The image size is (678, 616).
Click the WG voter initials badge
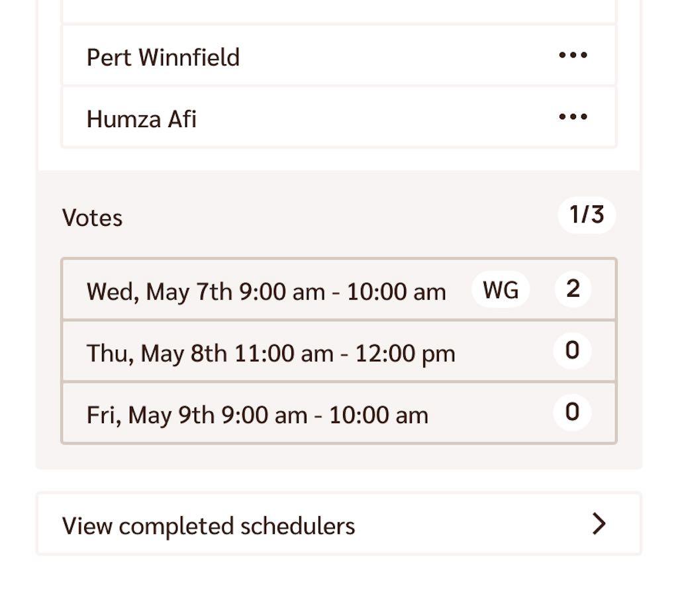[x=501, y=289]
